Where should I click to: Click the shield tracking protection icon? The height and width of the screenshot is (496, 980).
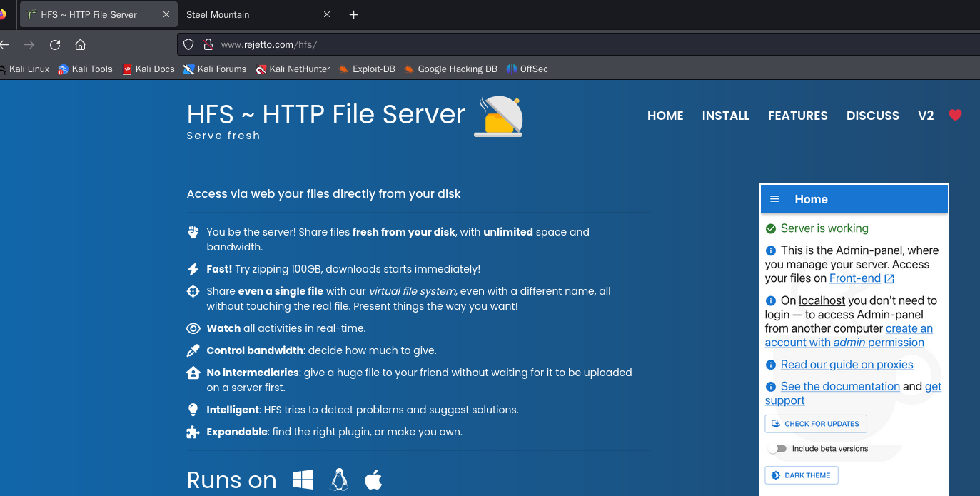click(188, 44)
